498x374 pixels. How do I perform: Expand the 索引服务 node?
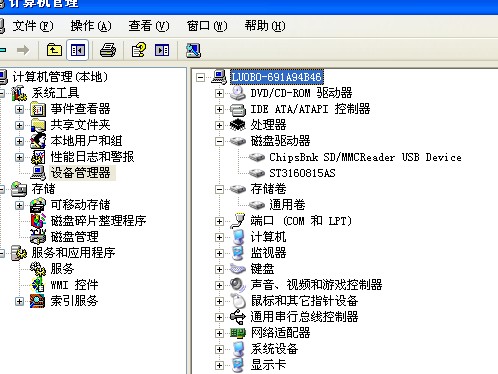pos(19,301)
